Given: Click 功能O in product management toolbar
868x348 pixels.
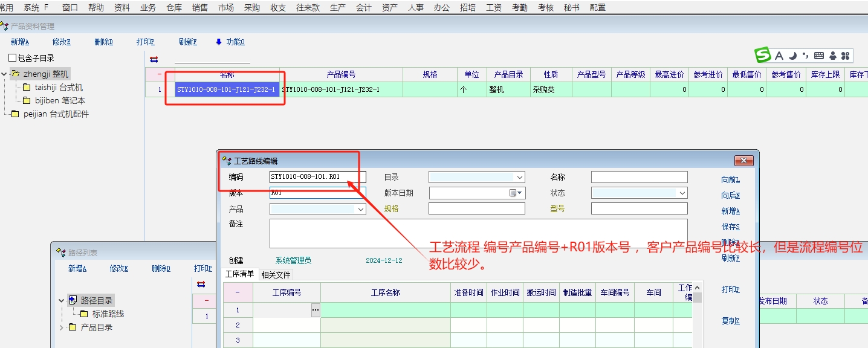Looking at the screenshot, I should coord(230,42).
